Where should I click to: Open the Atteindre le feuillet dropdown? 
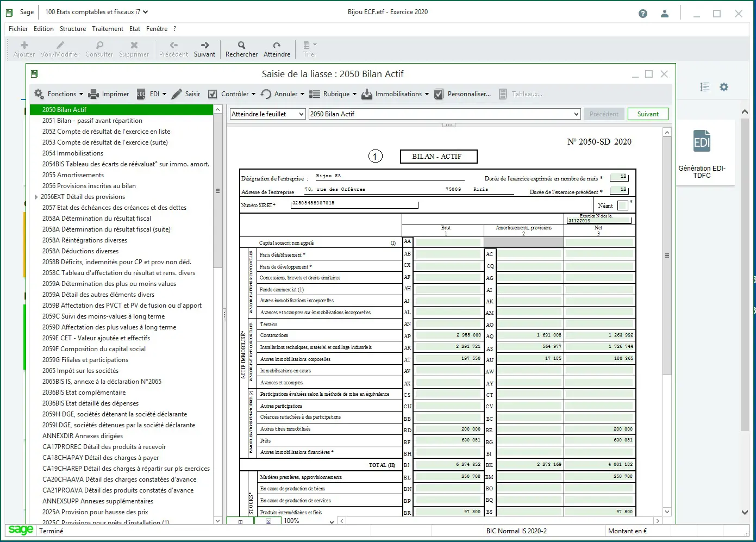pos(267,114)
